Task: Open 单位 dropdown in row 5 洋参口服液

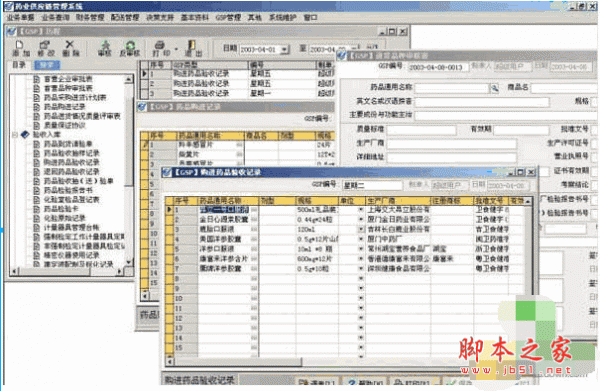Action: [x=361, y=249]
